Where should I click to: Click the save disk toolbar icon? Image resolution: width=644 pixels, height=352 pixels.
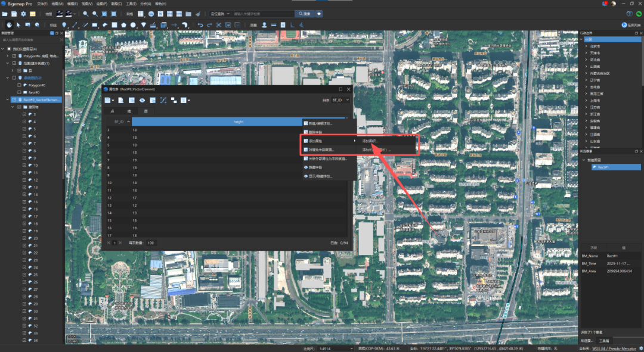pos(14,14)
